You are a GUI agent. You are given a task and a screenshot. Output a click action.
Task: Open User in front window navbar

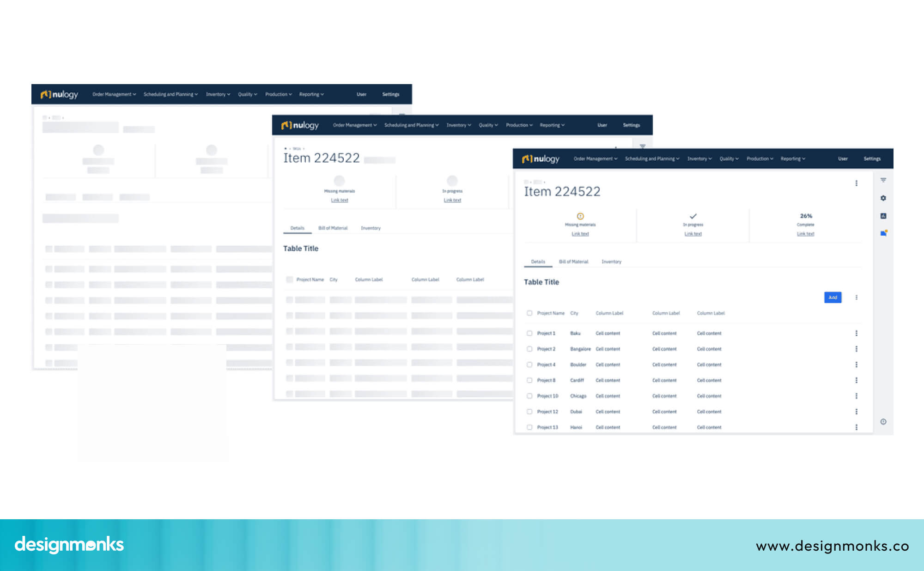pyautogui.click(x=843, y=159)
